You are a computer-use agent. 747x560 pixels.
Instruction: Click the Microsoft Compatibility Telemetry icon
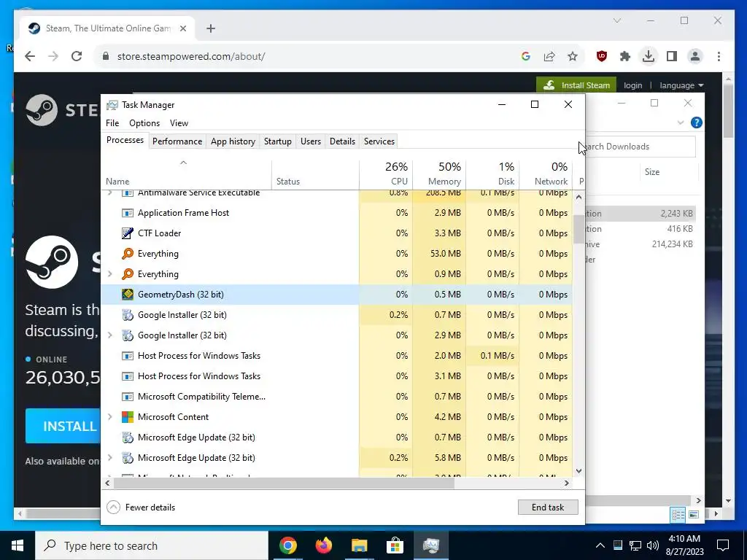[x=127, y=397]
